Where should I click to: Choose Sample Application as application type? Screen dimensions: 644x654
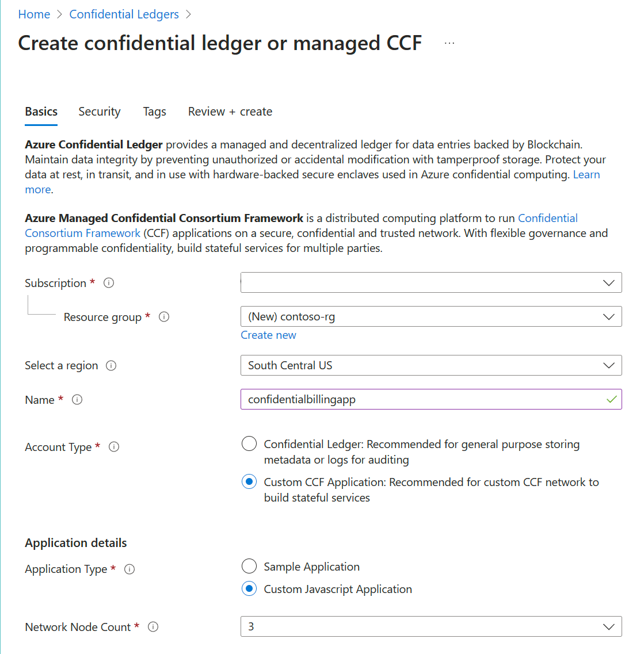249,566
